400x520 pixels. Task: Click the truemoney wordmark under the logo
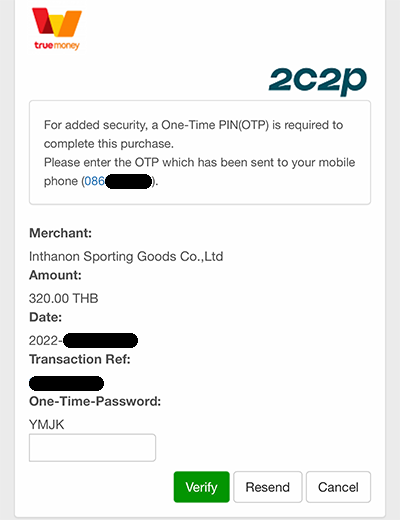57,45
